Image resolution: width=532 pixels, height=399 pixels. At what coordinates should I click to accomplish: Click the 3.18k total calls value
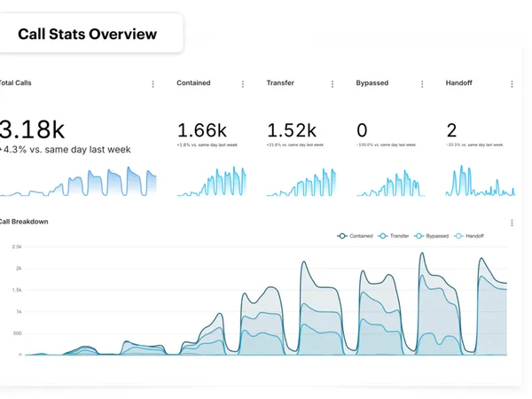pyautogui.click(x=33, y=129)
